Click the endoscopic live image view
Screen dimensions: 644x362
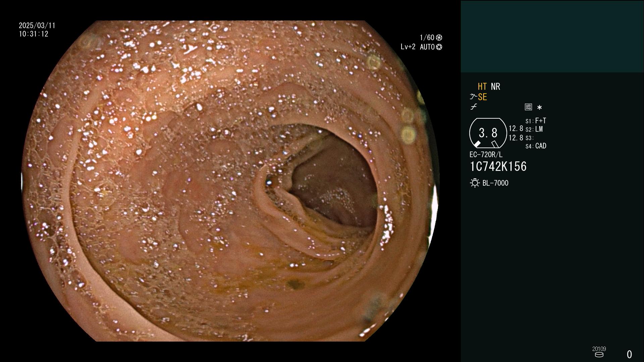click(230, 181)
